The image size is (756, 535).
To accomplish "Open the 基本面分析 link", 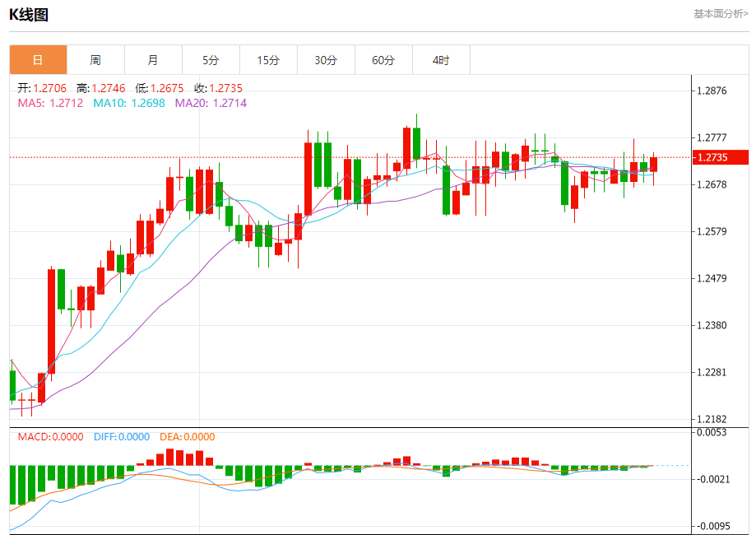I will click(721, 14).
